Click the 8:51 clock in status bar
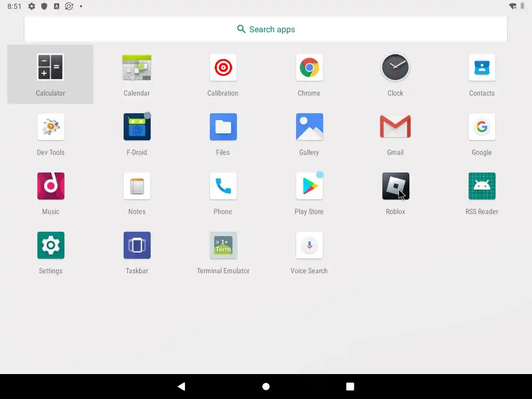This screenshot has height=399, width=532. point(14,6)
